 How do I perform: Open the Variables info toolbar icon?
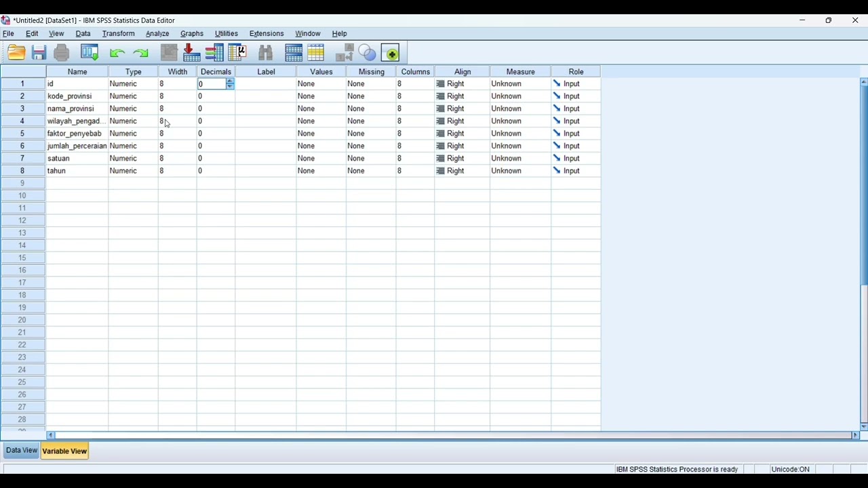[x=214, y=53]
